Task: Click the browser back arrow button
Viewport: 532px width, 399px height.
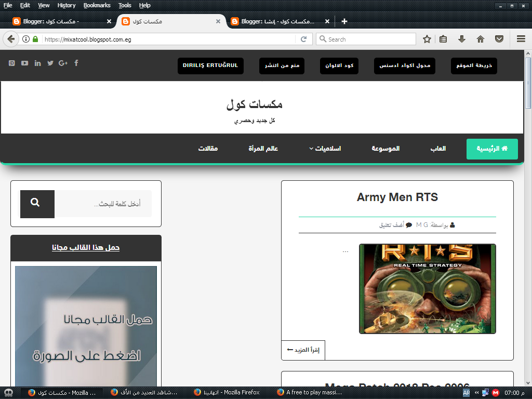Action: point(11,39)
